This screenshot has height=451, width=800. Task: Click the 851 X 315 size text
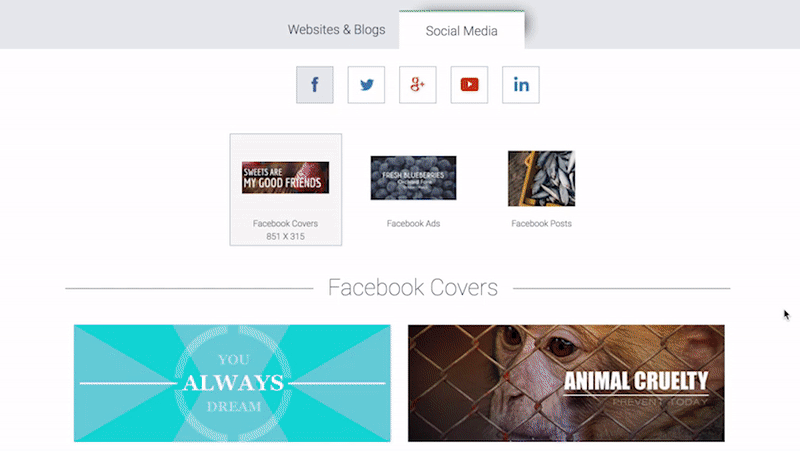pyautogui.click(x=285, y=236)
